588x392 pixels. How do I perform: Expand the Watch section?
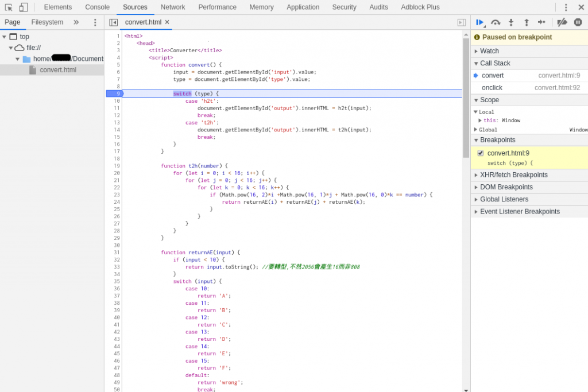[489, 51]
